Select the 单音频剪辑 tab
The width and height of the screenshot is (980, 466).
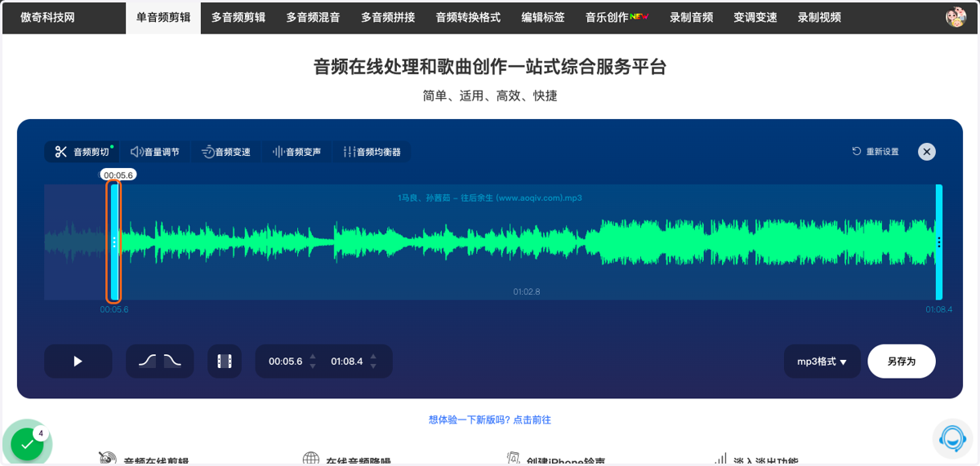pos(163,17)
